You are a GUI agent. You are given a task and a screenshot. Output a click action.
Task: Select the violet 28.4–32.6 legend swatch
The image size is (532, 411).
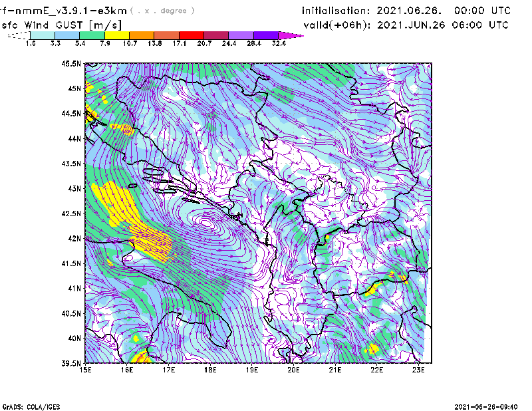click(x=266, y=35)
